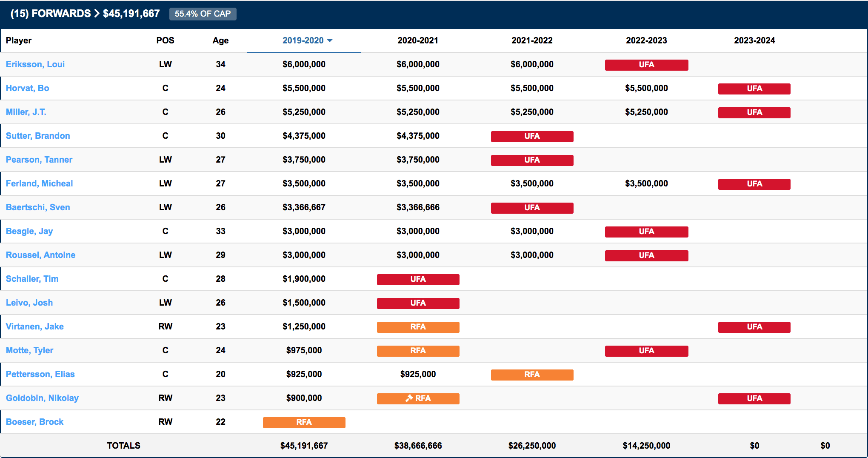This screenshot has width=868, height=458.
Task: Click Brandon Sutter's UFA badge
Action: [x=531, y=136]
